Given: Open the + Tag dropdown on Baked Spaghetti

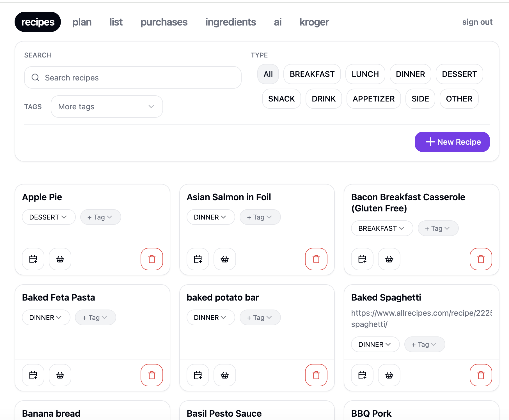Looking at the screenshot, I should pyautogui.click(x=424, y=344).
